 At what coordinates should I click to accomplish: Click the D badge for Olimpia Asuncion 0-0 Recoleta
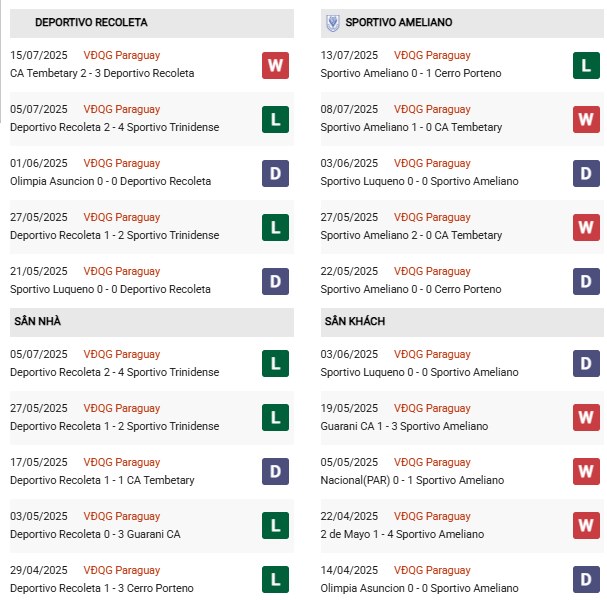(275, 174)
